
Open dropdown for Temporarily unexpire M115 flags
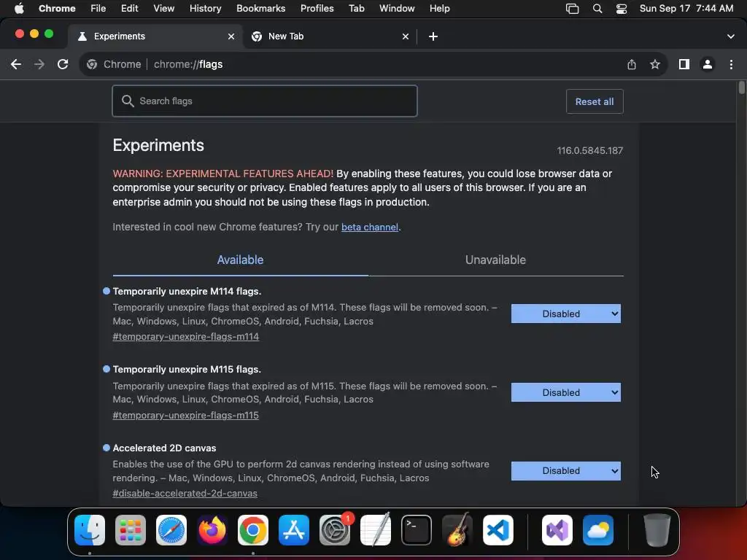coord(566,392)
